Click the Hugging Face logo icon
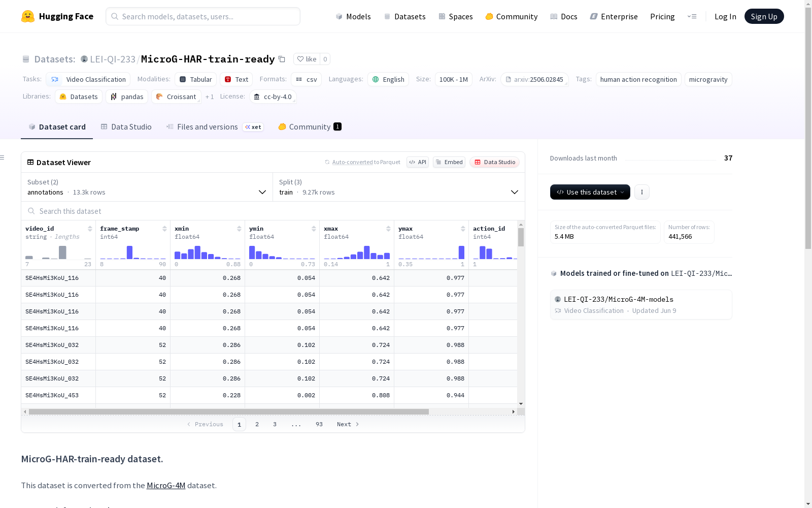Image resolution: width=812 pixels, height=508 pixels. coord(28,16)
